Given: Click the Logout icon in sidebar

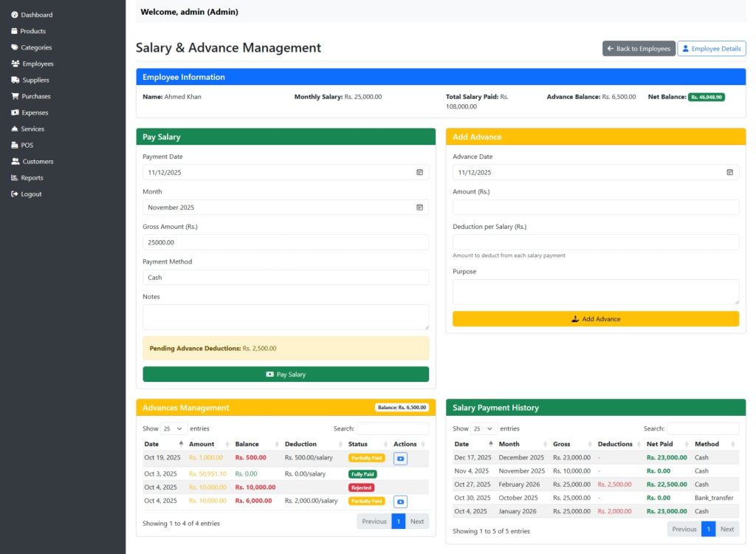Looking at the screenshot, I should point(15,194).
